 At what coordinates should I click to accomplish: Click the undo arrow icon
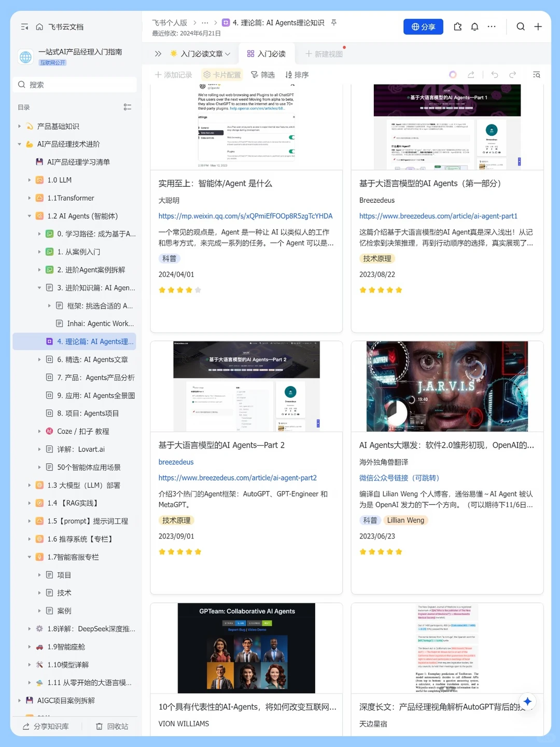[x=495, y=75]
